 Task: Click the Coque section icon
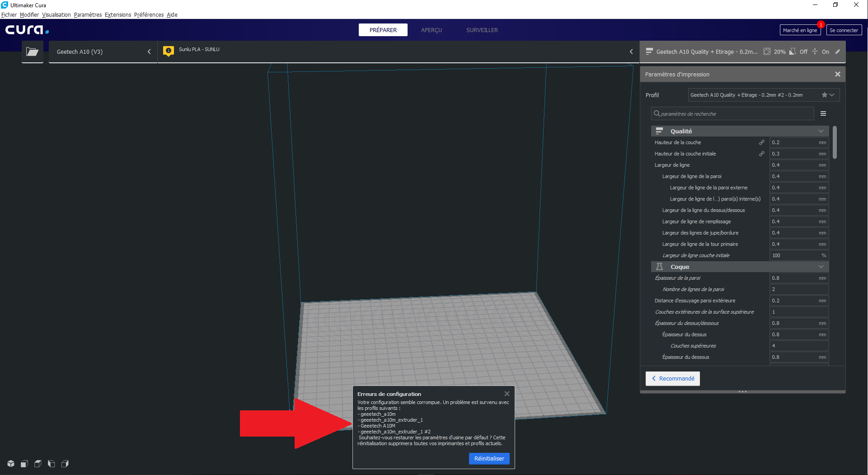tap(659, 267)
